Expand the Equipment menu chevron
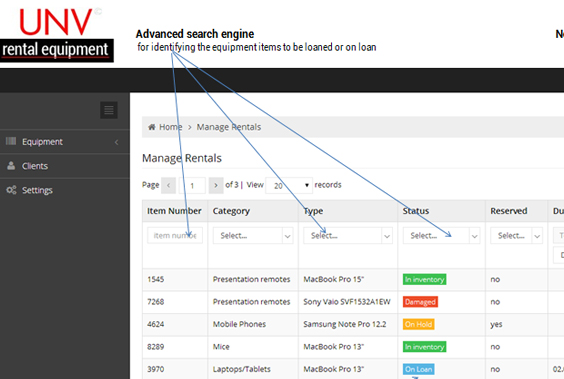This screenshot has height=379, width=564. click(x=117, y=142)
